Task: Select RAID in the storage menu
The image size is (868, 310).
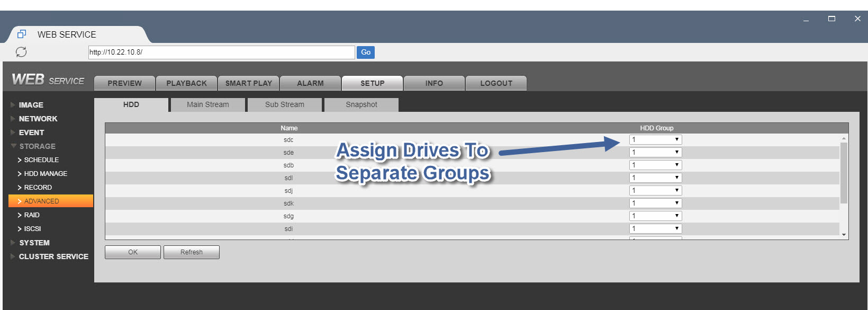Action: (x=32, y=215)
